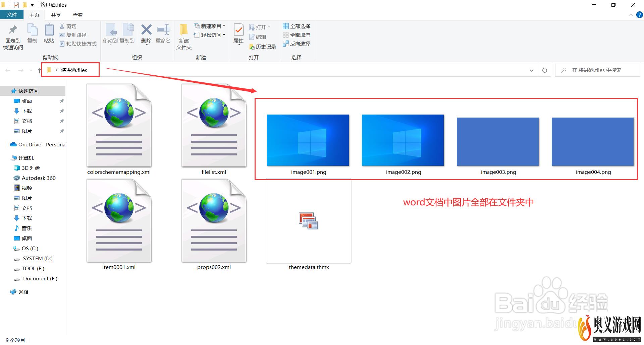Deselect all items
The width and height of the screenshot is (644, 345).
coord(297,35)
